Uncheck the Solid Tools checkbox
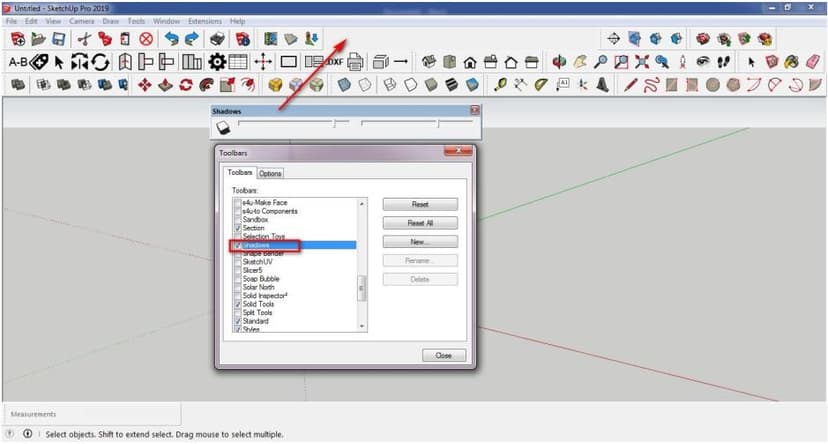 tap(238, 304)
